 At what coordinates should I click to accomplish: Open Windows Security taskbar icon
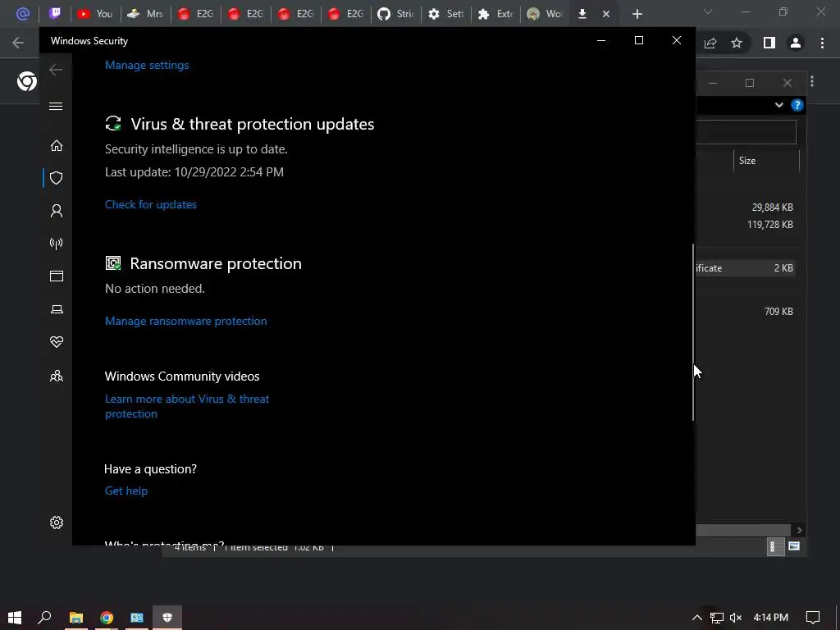click(167, 618)
